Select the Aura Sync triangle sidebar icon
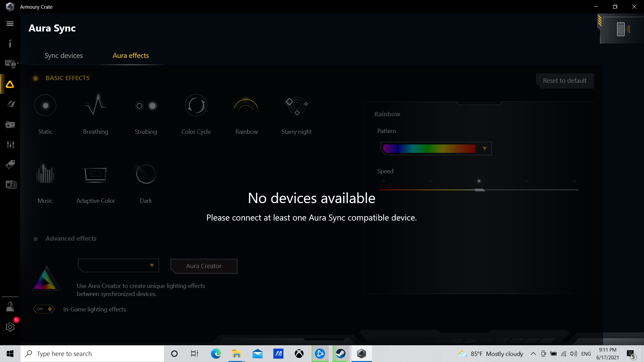 [x=10, y=84]
